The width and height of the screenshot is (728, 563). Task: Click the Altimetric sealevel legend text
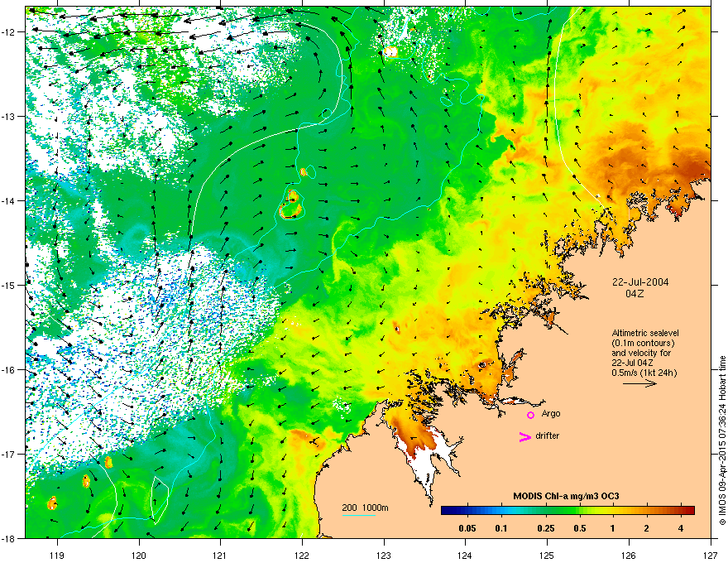click(645, 333)
